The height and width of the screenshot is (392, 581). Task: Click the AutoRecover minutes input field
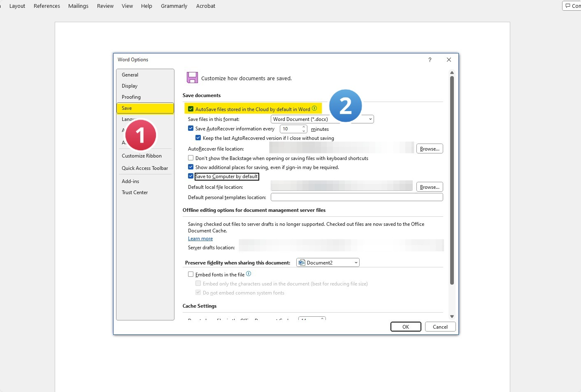(290, 129)
